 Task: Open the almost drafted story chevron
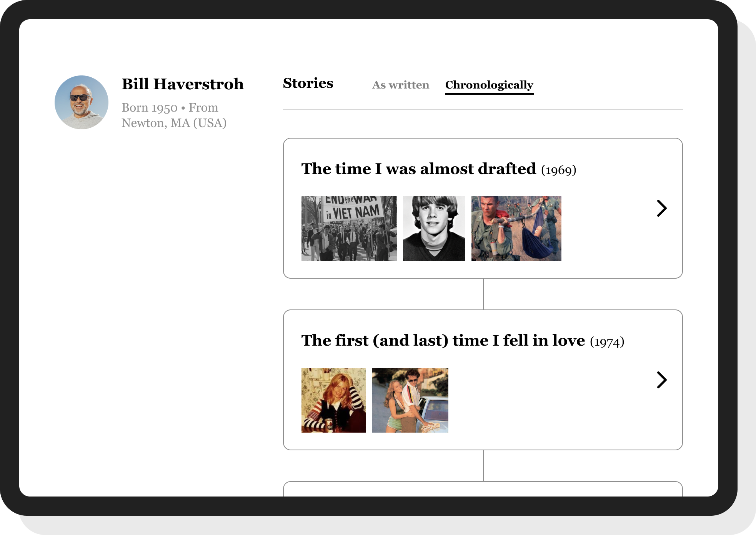pyautogui.click(x=661, y=208)
